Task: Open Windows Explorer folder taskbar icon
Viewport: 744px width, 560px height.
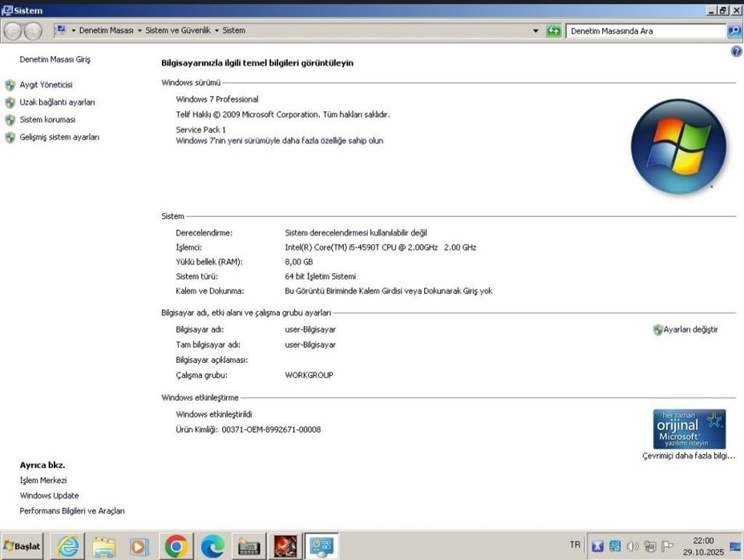Action: tap(104, 546)
